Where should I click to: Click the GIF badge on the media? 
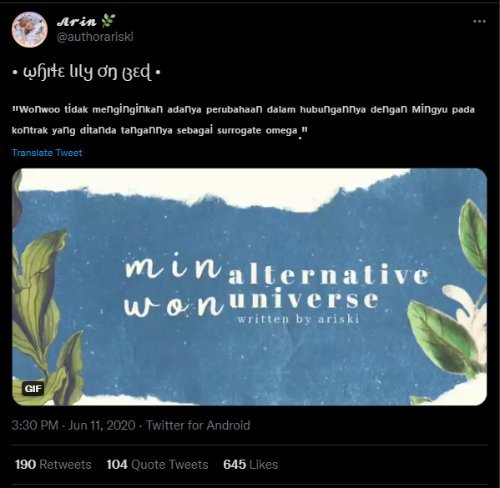[x=33, y=389]
